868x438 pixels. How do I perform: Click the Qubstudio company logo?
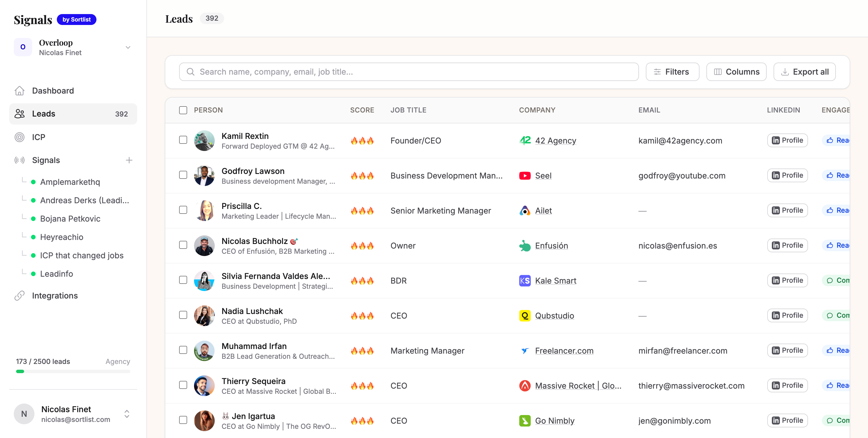[525, 316]
